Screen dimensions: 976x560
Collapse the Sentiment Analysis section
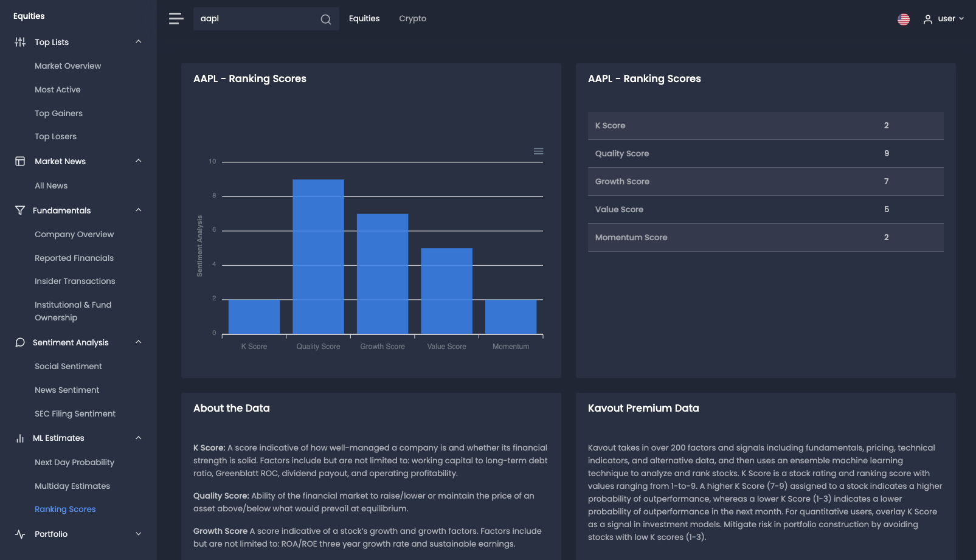click(x=139, y=342)
